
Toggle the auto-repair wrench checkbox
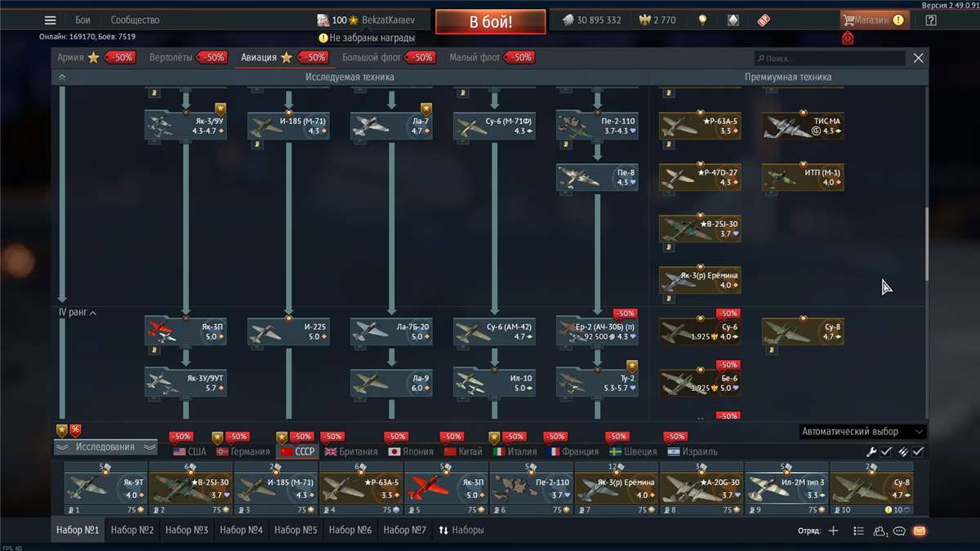pos(885,451)
